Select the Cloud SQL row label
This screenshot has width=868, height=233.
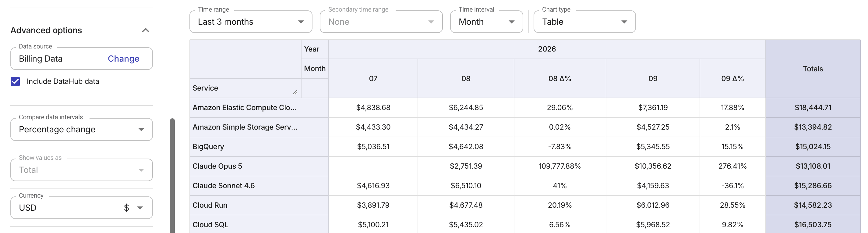tap(259, 224)
